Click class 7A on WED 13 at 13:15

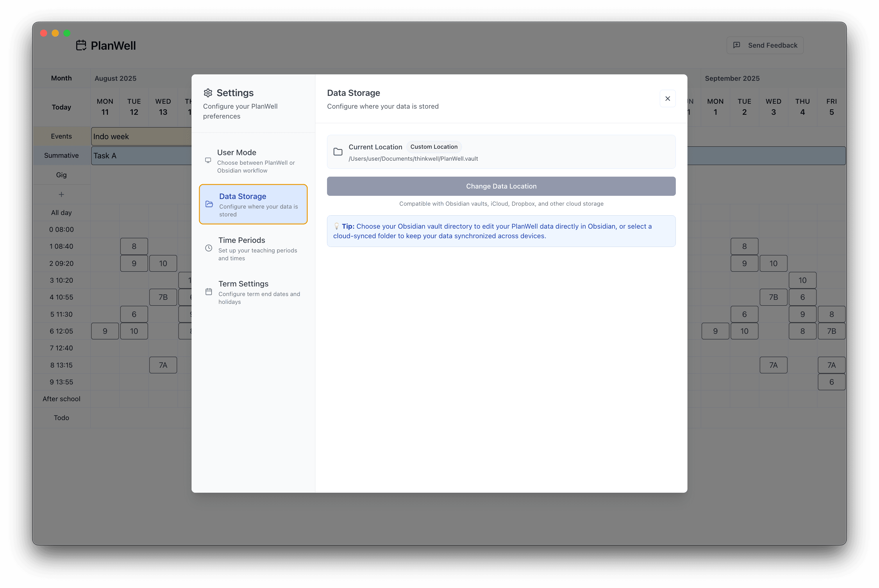click(x=163, y=365)
